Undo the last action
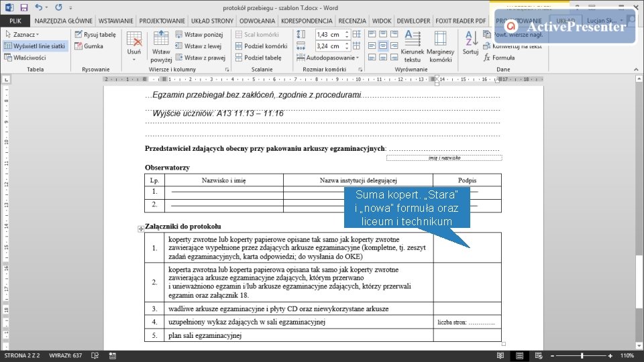 click(x=38, y=7)
